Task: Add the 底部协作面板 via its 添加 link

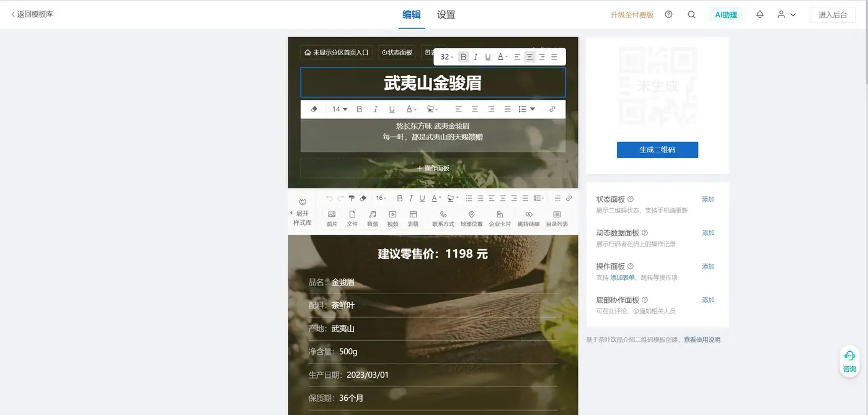Action: point(708,300)
